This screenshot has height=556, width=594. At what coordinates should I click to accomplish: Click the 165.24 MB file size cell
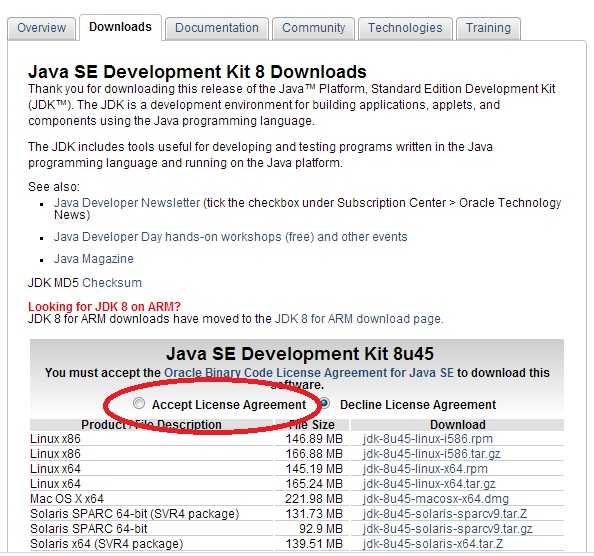(314, 484)
